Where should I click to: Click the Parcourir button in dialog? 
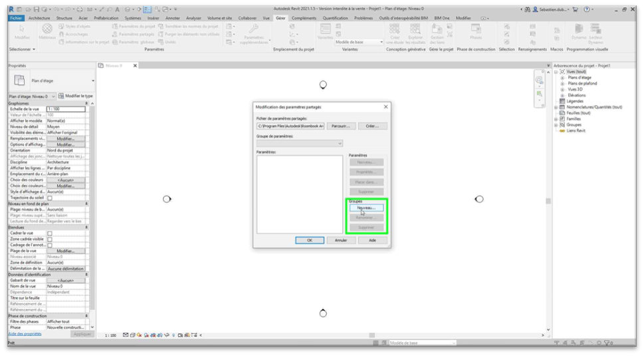(340, 126)
